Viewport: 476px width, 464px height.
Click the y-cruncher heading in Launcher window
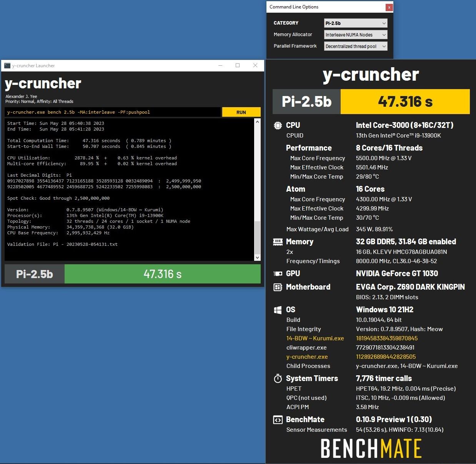(x=43, y=84)
